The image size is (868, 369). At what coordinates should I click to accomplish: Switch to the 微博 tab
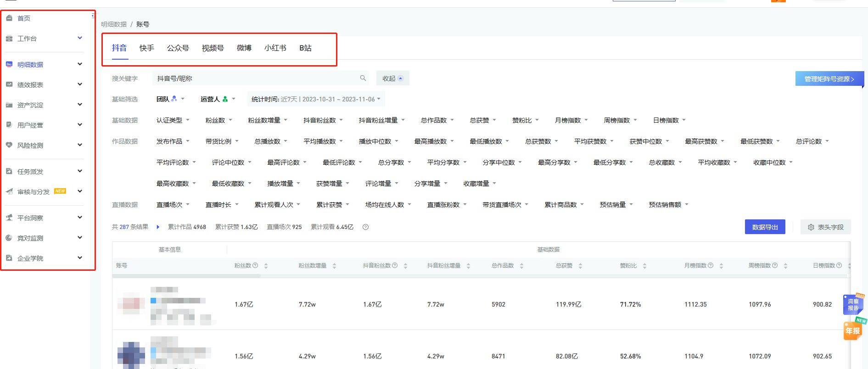click(x=244, y=48)
